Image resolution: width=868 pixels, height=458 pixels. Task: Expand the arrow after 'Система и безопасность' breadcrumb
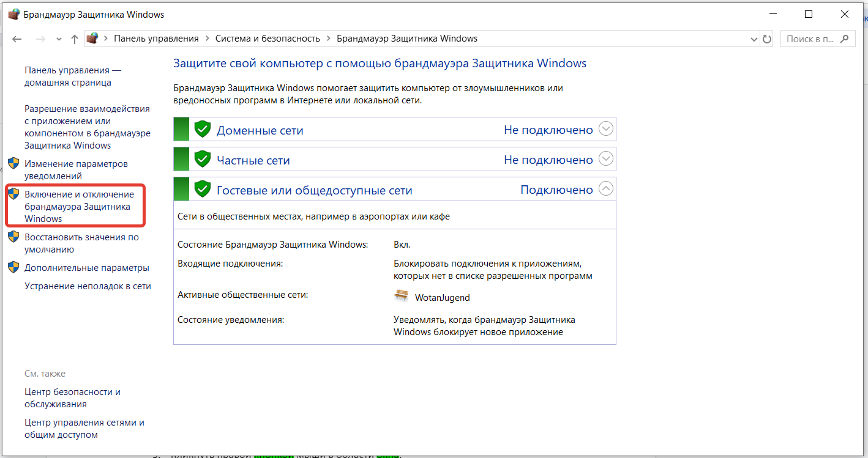328,39
